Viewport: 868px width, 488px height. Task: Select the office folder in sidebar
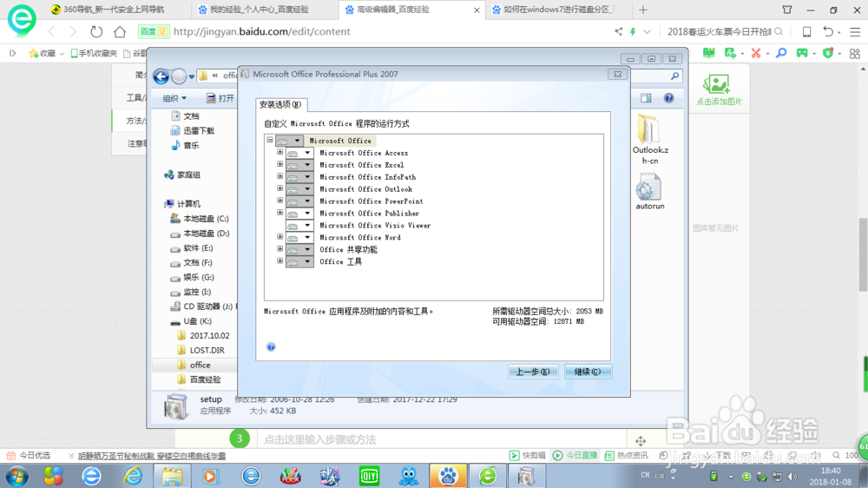tap(194, 365)
